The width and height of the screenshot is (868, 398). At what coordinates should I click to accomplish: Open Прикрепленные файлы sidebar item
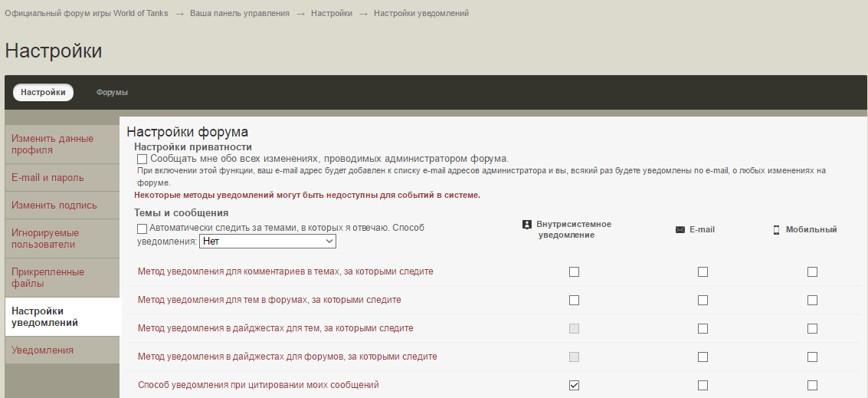(47, 278)
